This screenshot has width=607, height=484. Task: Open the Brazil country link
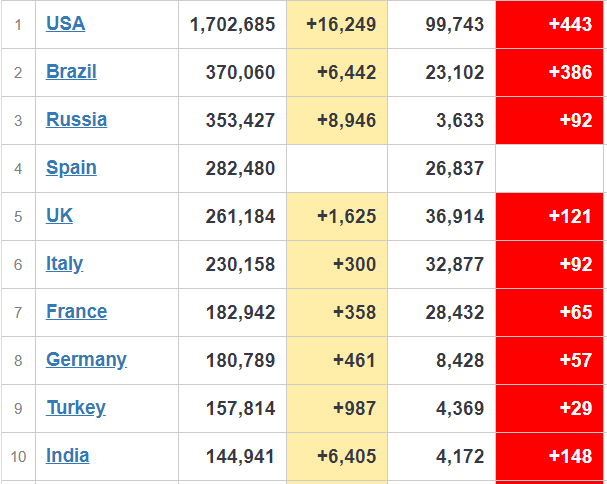(x=71, y=72)
